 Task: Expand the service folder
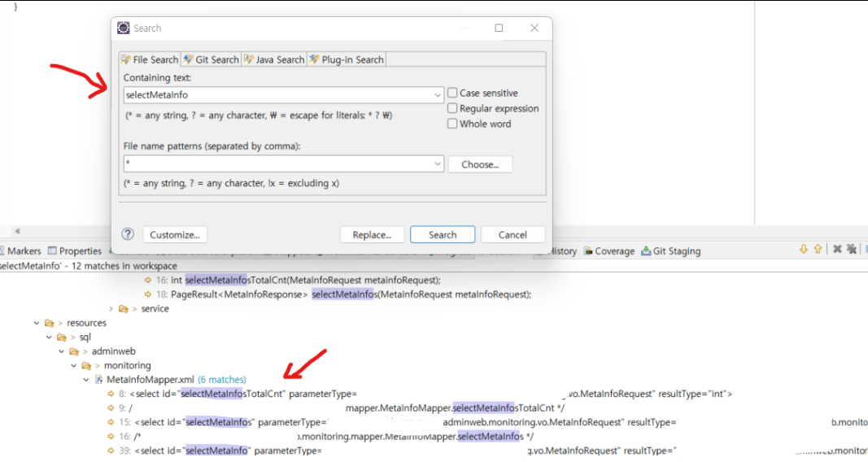(111, 309)
